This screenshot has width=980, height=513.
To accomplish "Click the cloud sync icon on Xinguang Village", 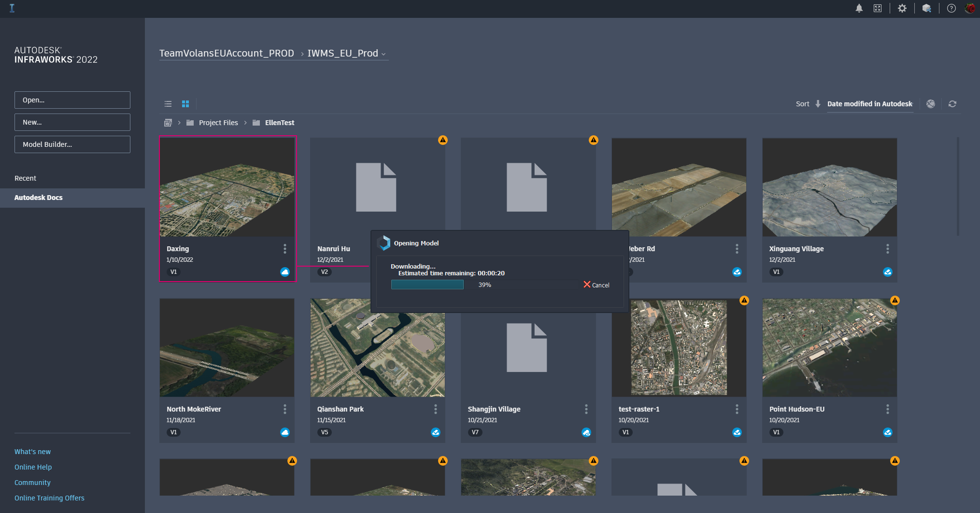I will click(887, 272).
